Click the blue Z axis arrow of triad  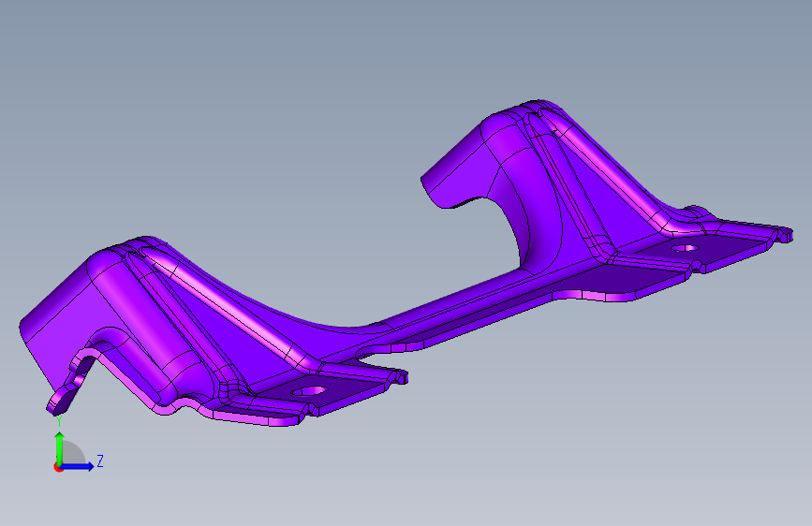[x=78, y=466]
